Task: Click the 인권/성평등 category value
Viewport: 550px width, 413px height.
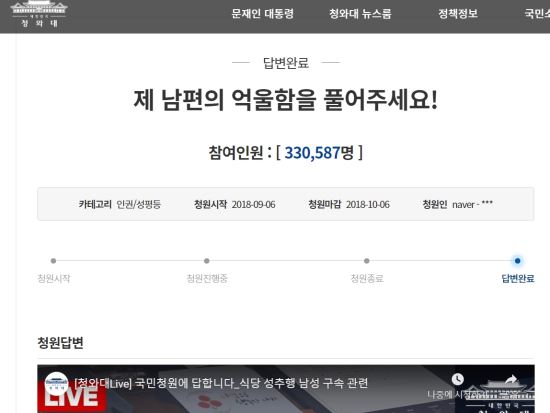Action: pos(139,204)
